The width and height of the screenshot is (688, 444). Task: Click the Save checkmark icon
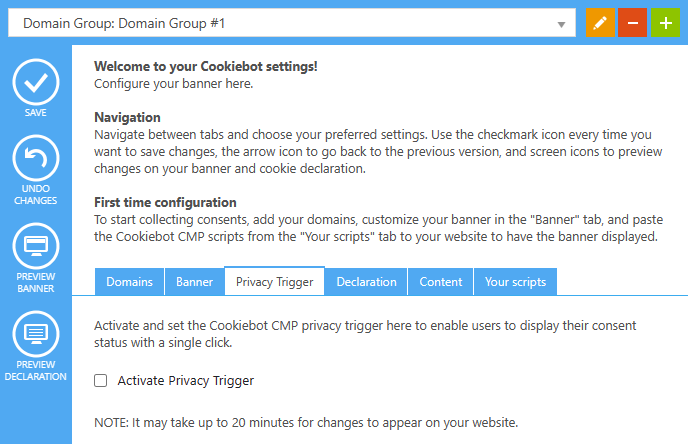36,82
